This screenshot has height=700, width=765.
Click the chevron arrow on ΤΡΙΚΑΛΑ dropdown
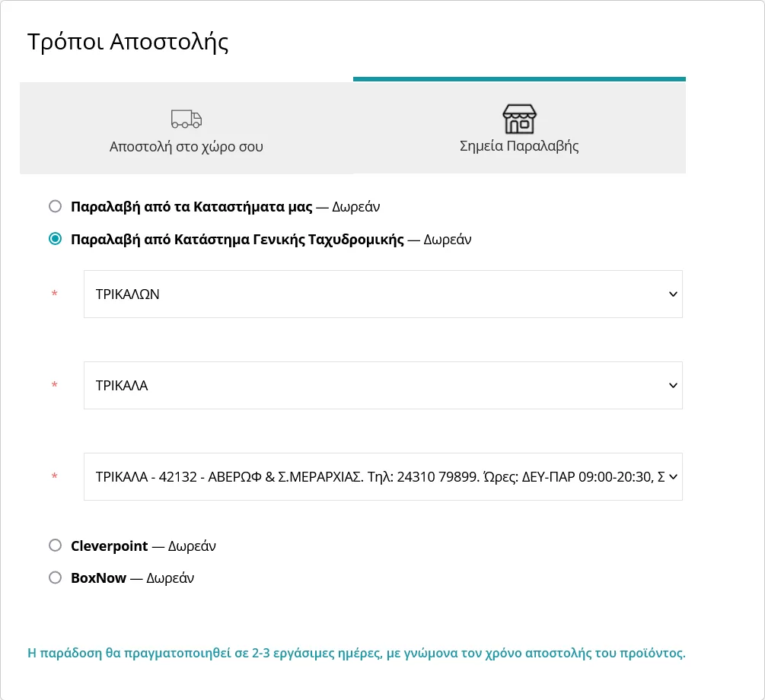[x=672, y=385]
